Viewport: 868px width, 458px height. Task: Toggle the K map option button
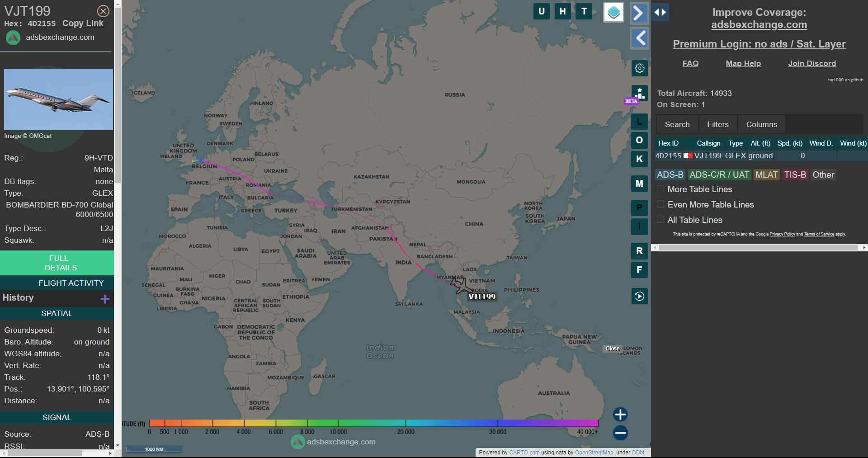(639, 159)
